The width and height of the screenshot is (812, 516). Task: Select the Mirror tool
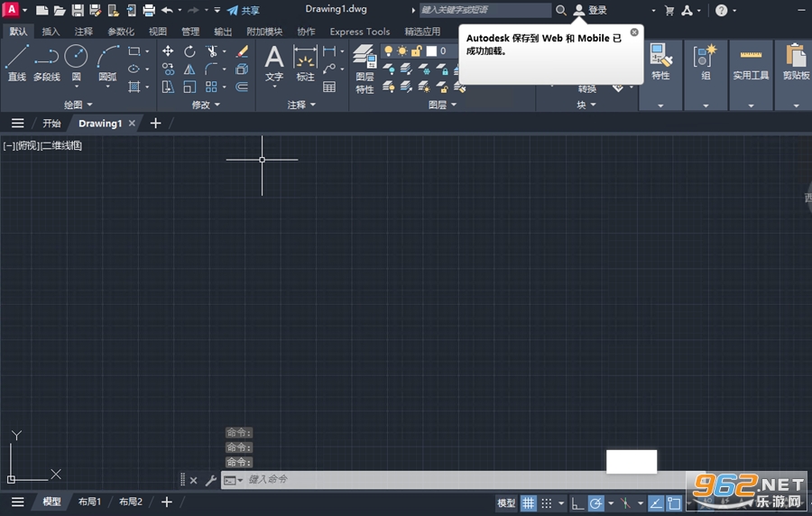pos(189,69)
